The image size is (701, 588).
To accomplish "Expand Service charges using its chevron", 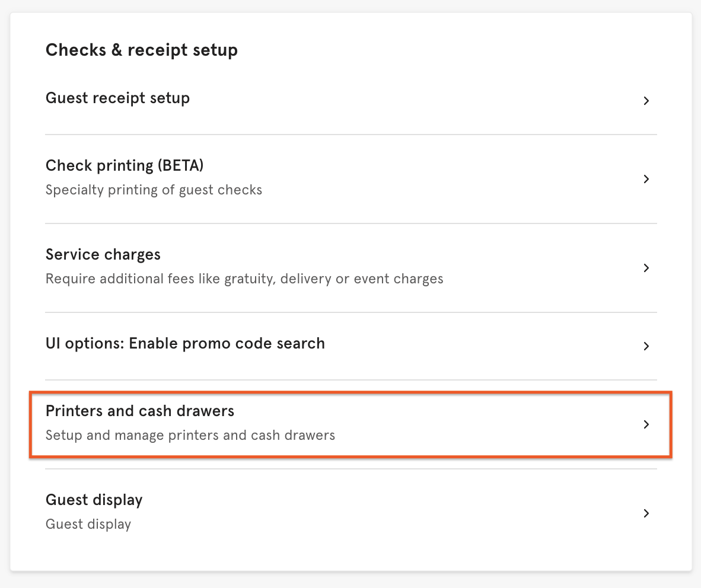I will click(x=646, y=268).
